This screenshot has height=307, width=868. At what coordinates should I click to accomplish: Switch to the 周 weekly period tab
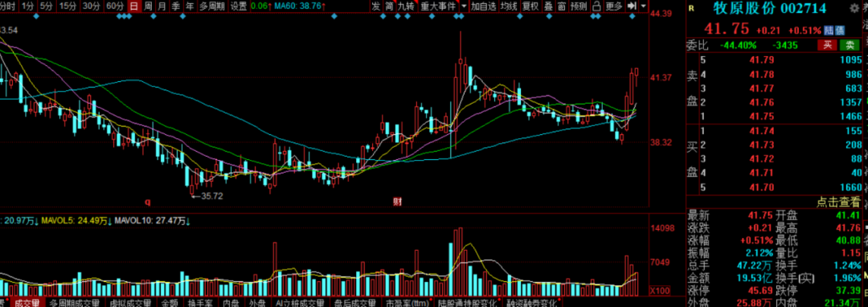tap(148, 6)
